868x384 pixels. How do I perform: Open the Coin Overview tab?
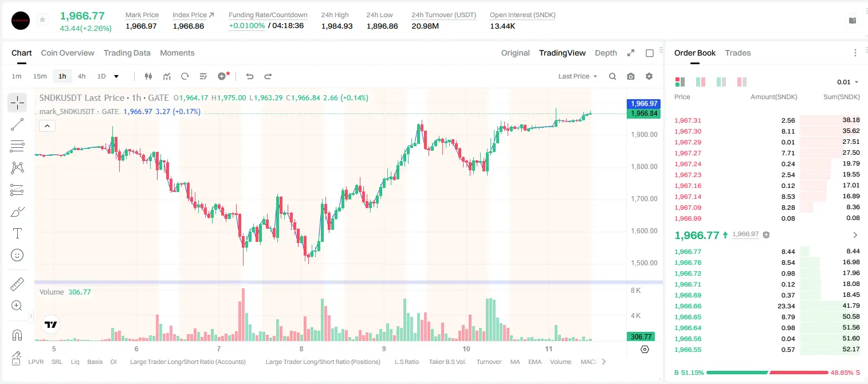point(68,53)
